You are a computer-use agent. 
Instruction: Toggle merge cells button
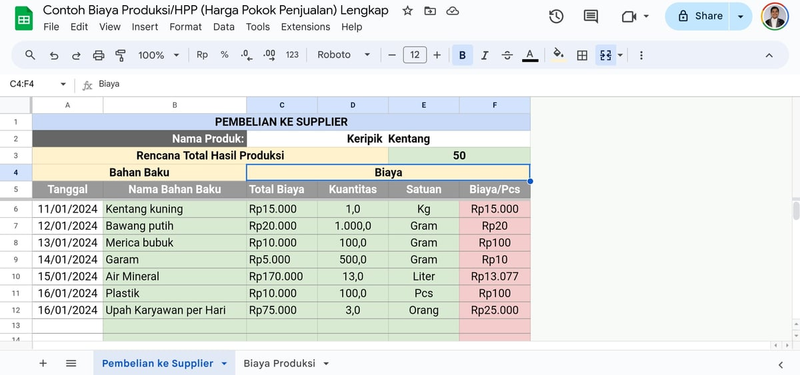pyautogui.click(x=606, y=55)
